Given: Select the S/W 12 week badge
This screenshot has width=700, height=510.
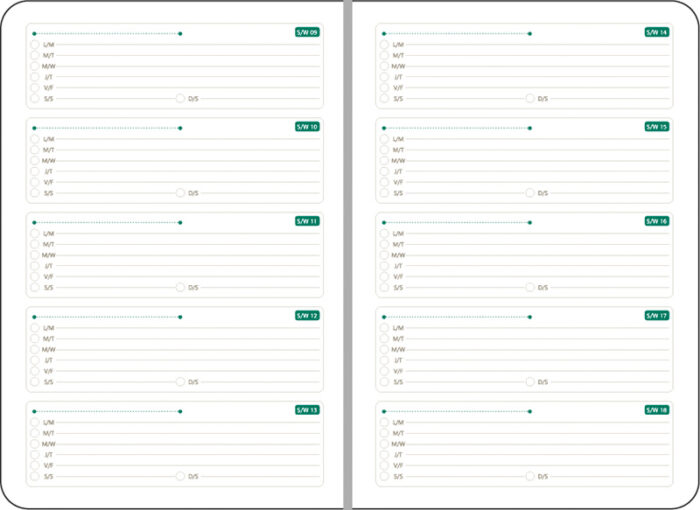Looking at the screenshot, I should tap(307, 316).
